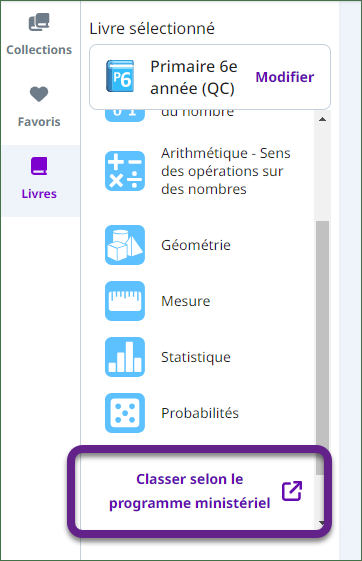The width and height of the screenshot is (362, 561).
Task: Click the scrollbar up arrow
Action: tap(322, 119)
